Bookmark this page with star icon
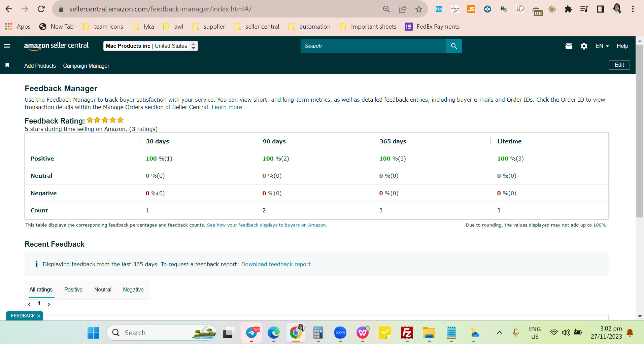 (419, 9)
